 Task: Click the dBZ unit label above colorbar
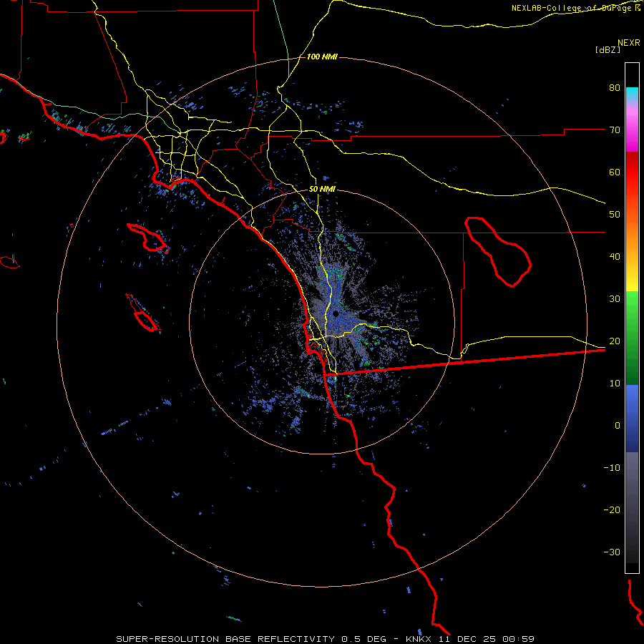click(608, 49)
